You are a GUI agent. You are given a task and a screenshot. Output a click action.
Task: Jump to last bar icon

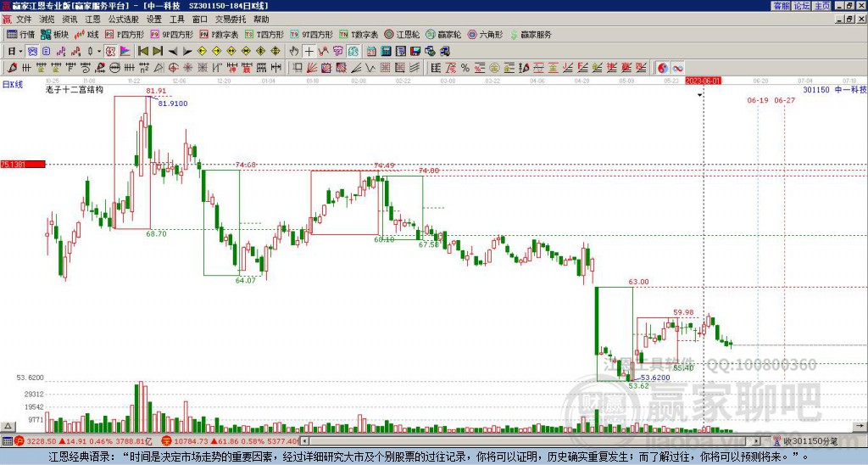coord(158,51)
